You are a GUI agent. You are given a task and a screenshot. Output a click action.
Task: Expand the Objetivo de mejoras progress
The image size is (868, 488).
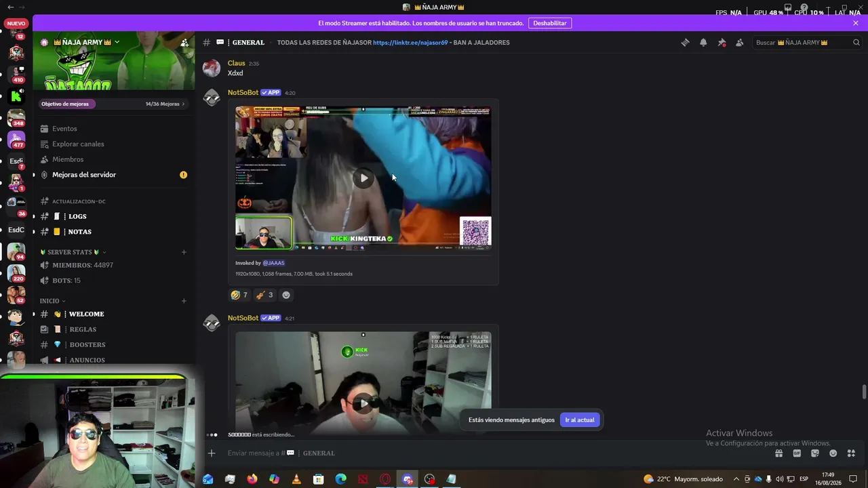113,104
